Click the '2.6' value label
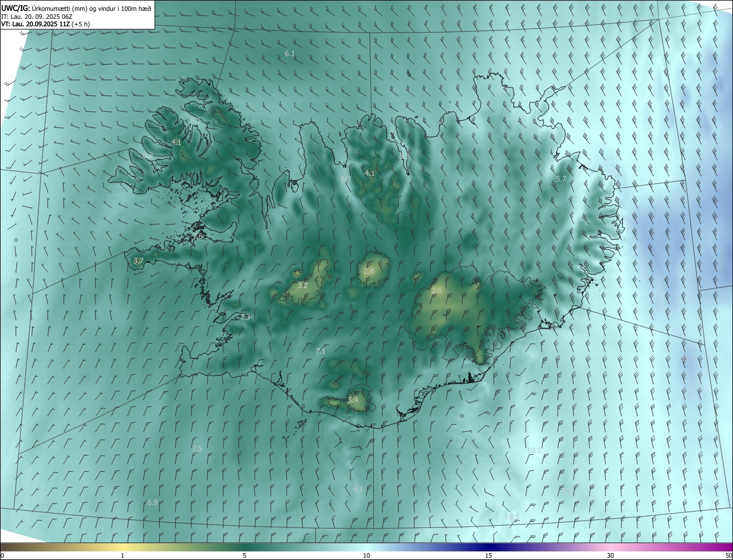 tap(436, 291)
